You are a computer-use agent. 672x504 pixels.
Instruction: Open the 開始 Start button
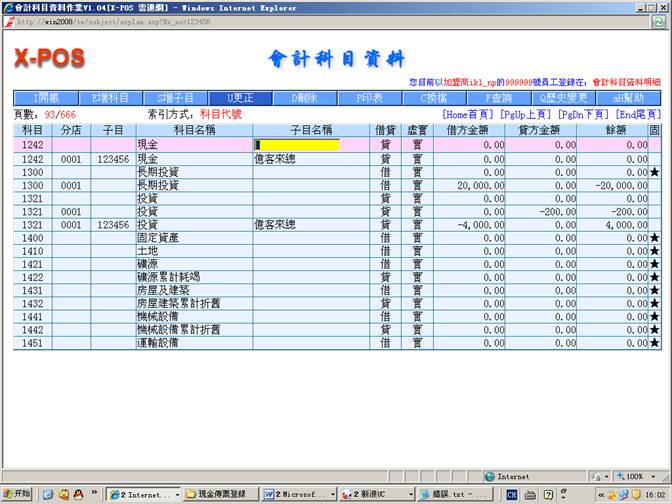pos(19,494)
